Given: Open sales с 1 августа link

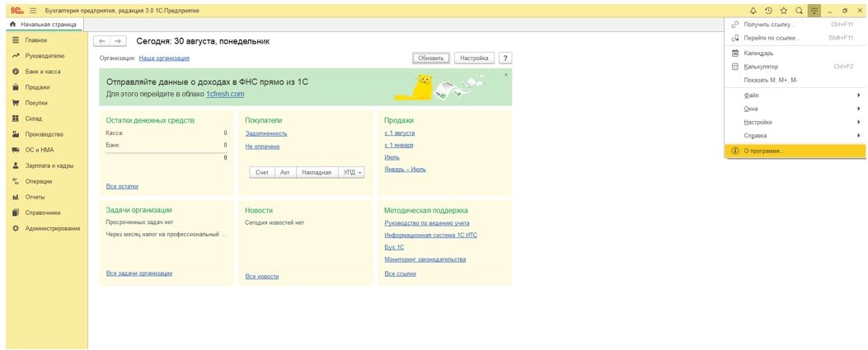Looking at the screenshot, I should coord(400,133).
